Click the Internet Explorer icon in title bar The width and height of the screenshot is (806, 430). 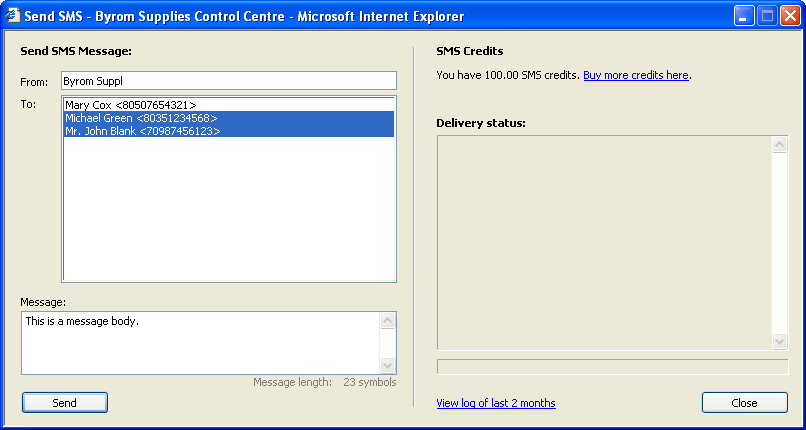[13, 16]
